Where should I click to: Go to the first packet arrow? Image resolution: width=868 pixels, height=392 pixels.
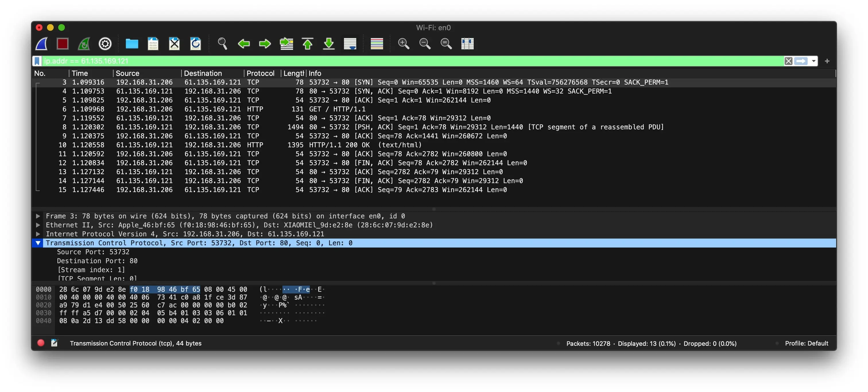[308, 43]
